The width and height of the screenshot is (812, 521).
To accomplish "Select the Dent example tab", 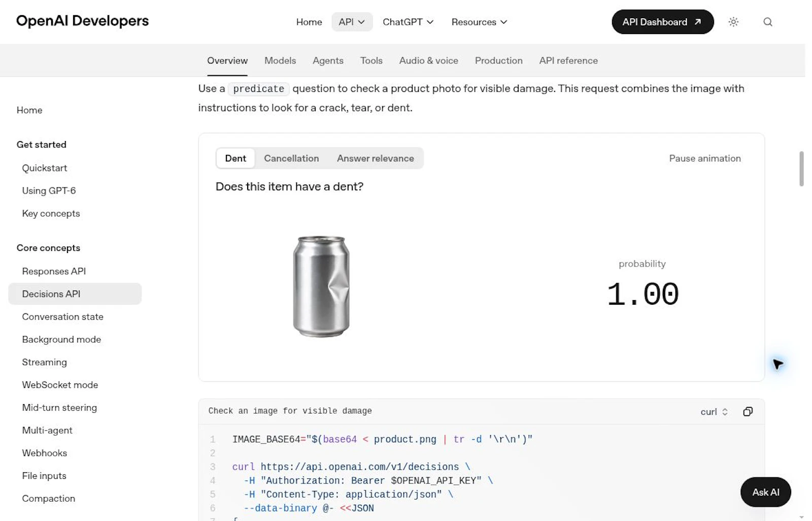I will 235,158.
